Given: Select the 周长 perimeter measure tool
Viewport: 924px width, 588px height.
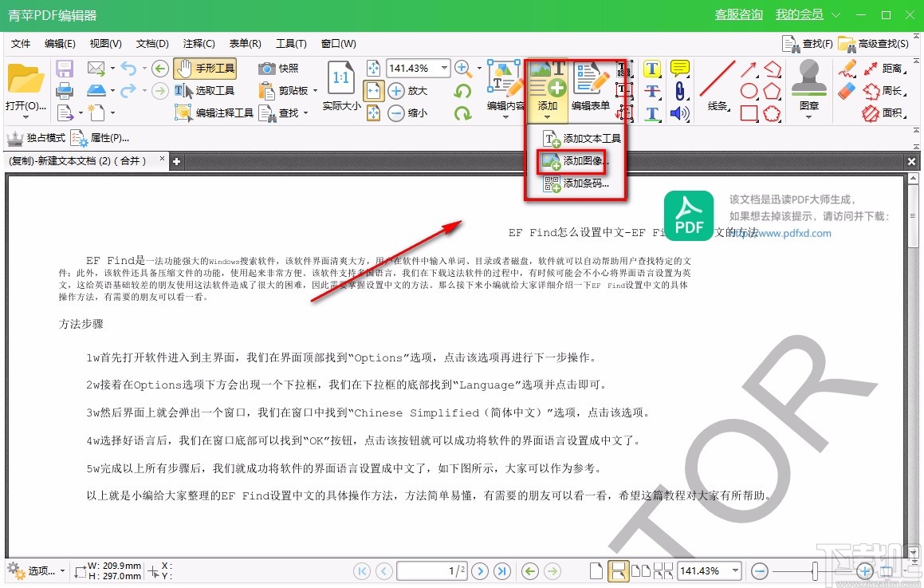Looking at the screenshot, I should [x=883, y=91].
